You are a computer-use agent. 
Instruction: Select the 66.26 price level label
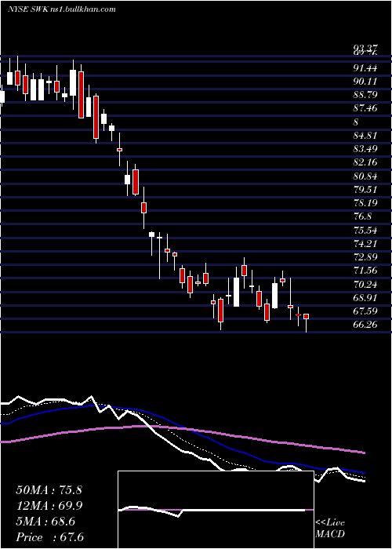point(365,324)
